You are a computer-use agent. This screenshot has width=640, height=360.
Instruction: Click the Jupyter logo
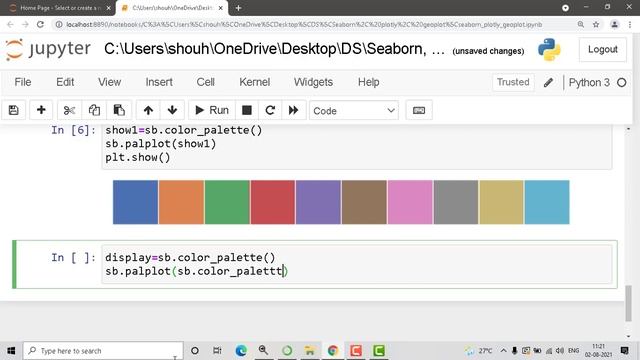point(48,49)
